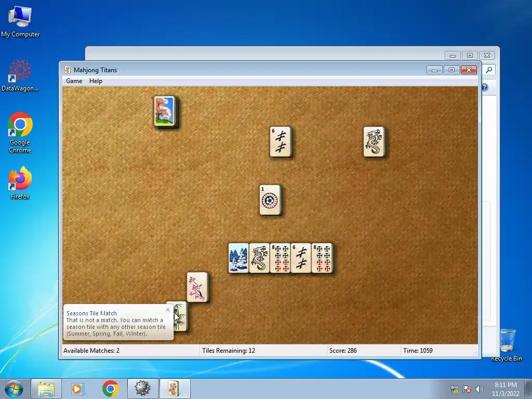Maximize the background window
This screenshot has height=399, width=532.
(470, 55)
